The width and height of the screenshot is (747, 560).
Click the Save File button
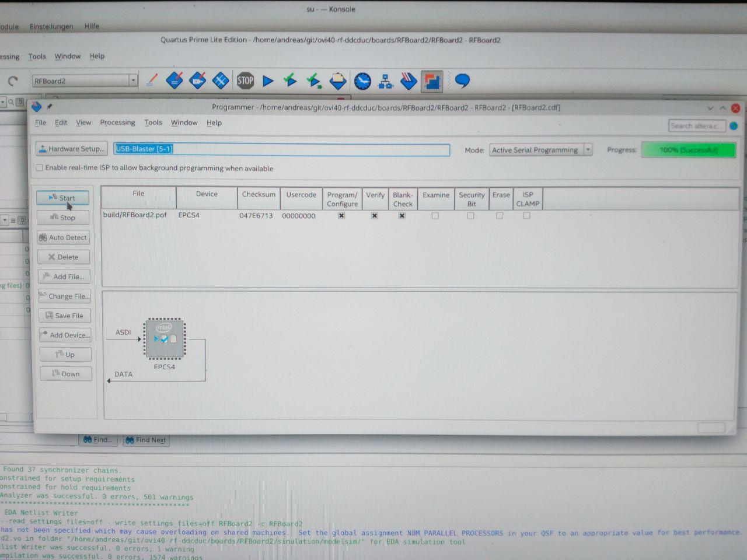click(x=65, y=316)
